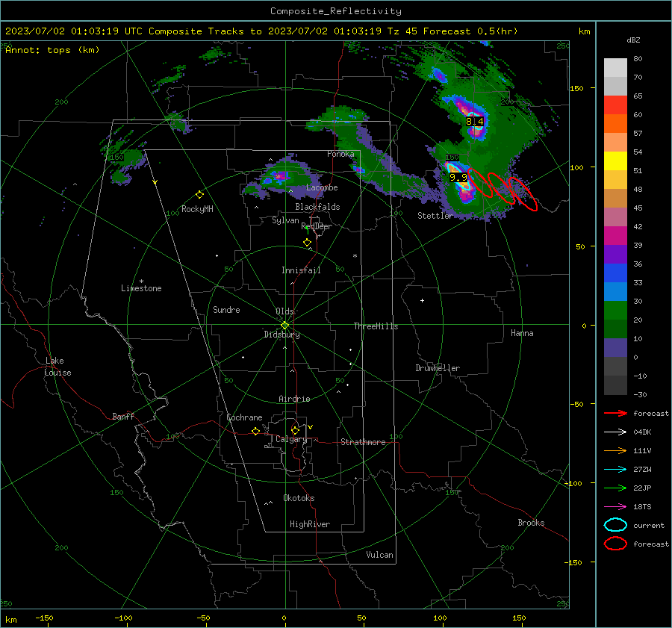
Task: Select the yellow diamond marker below RedDeer
Action: click(307, 243)
